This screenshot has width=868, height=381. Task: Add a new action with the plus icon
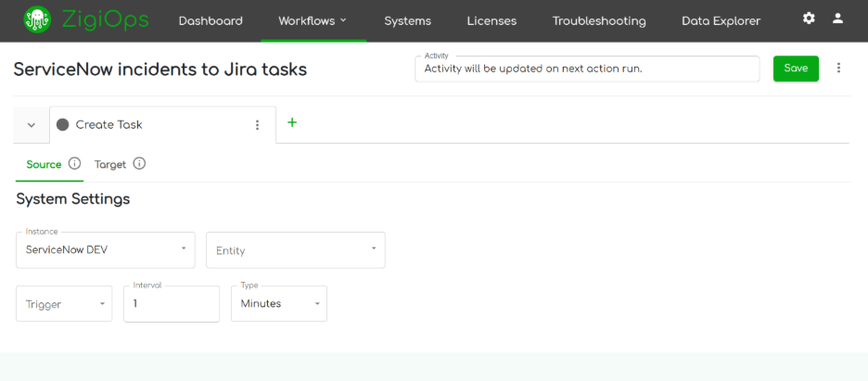pyautogui.click(x=292, y=122)
